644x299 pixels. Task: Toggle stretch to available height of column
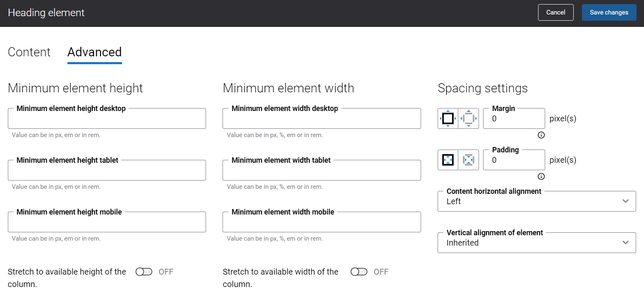(144, 272)
